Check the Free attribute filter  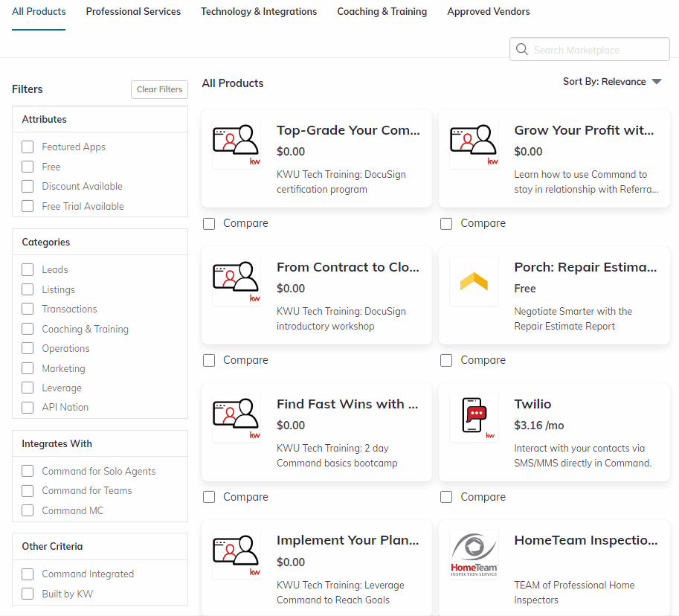click(28, 167)
